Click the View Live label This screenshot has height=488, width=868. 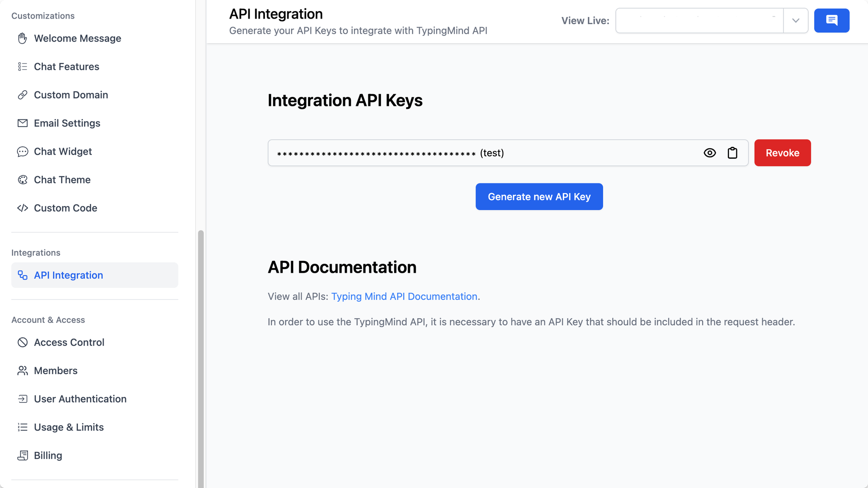tap(585, 21)
